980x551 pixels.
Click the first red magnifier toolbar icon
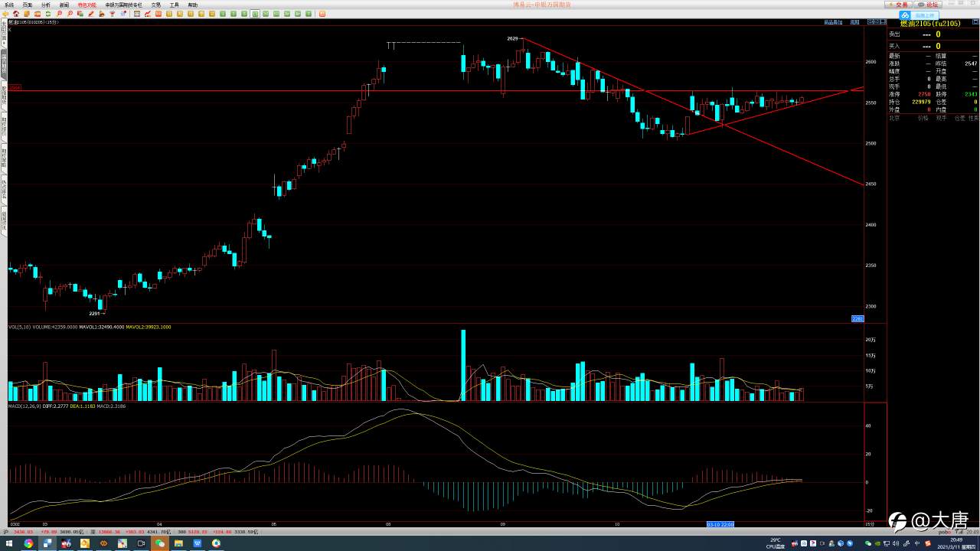point(60,14)
